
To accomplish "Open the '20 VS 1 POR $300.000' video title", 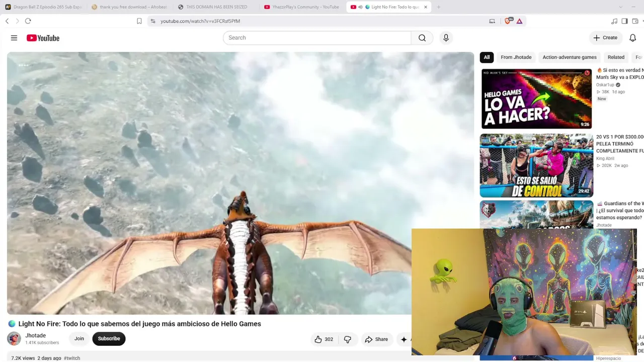I will point(620,144).
